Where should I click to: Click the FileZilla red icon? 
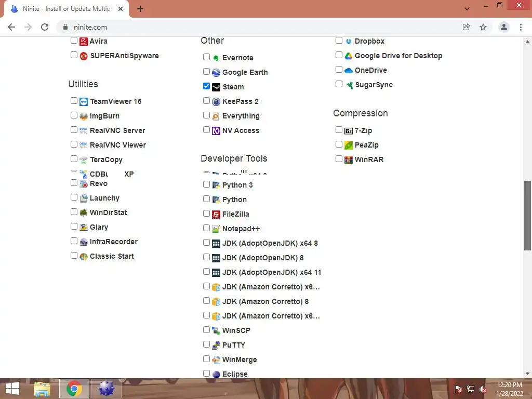coord(216,215)
